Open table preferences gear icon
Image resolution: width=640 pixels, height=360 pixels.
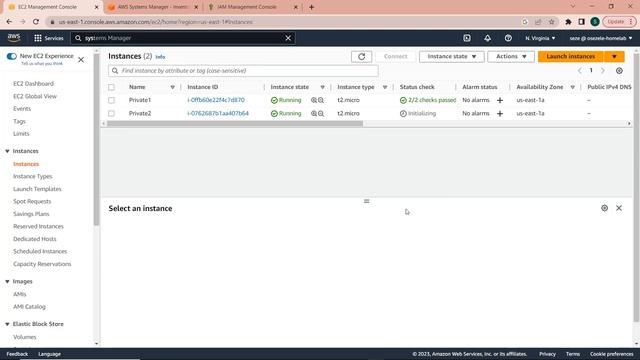pos(619,71)
